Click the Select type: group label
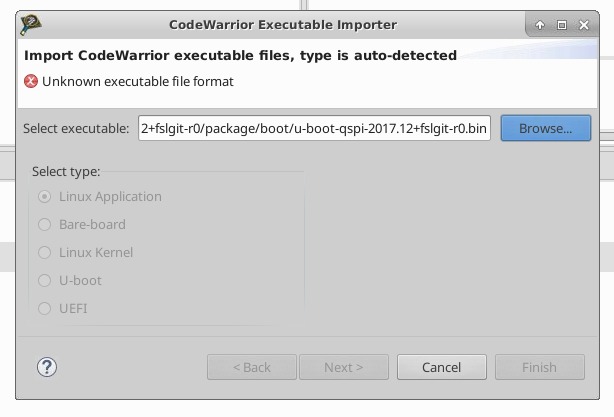 [x=66, y=171]
